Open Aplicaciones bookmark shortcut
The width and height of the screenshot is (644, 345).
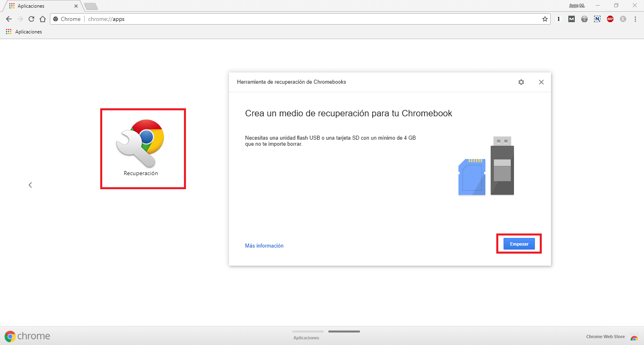coord(24,32)
